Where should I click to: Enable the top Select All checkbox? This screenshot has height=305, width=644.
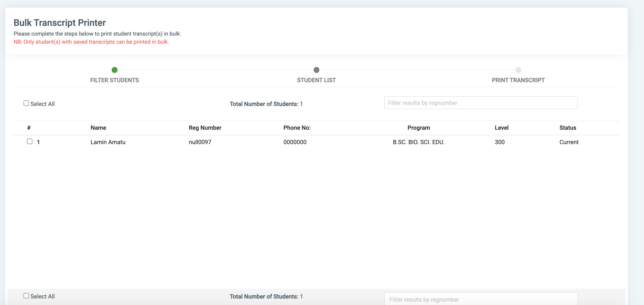[x=26, y=103]
